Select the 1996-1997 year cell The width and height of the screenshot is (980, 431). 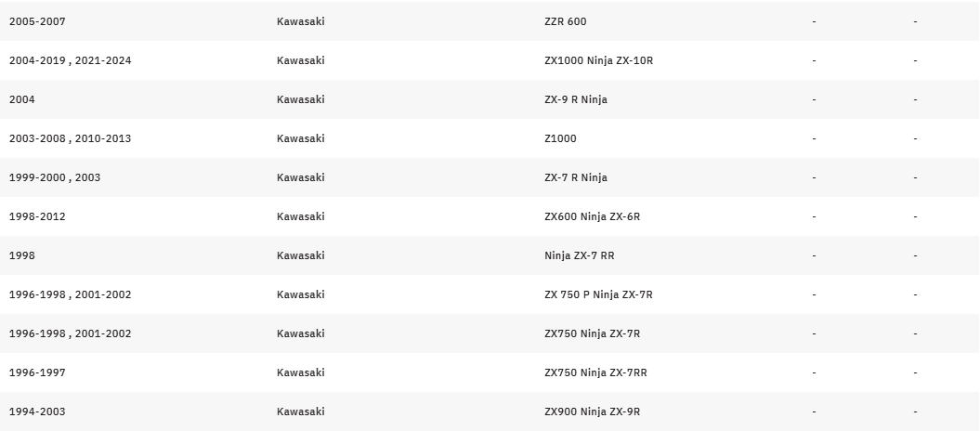point(37,372)
